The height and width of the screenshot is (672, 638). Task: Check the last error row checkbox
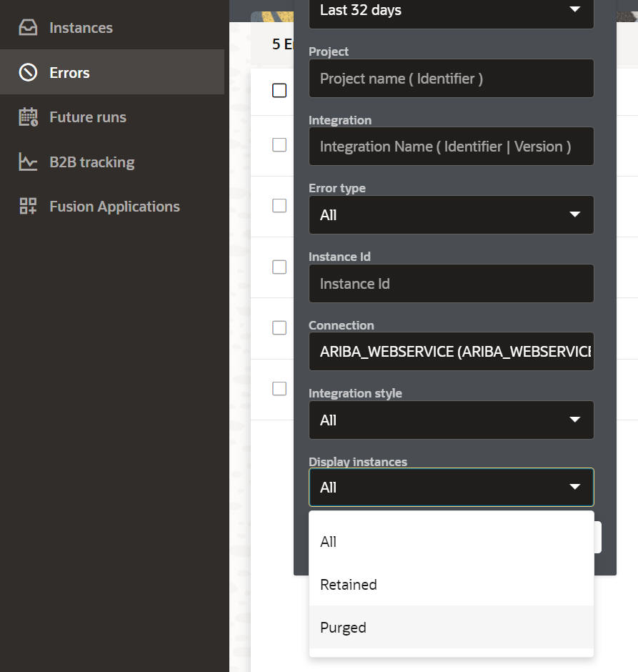pyautogui.click(x=279, y=388)
